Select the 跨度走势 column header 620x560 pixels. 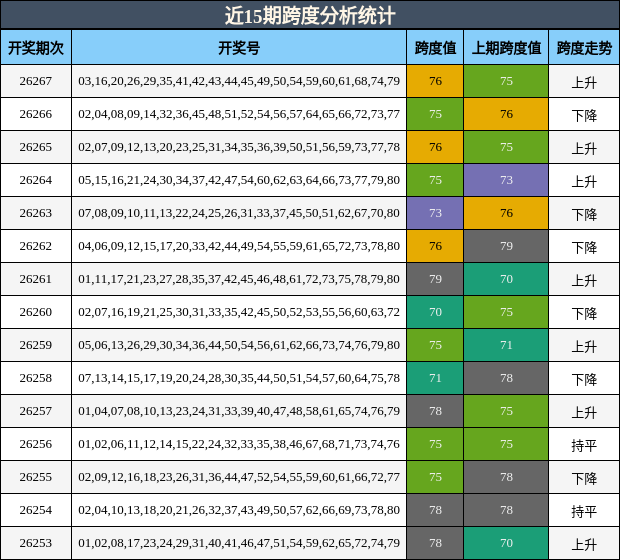click(584, 48)
